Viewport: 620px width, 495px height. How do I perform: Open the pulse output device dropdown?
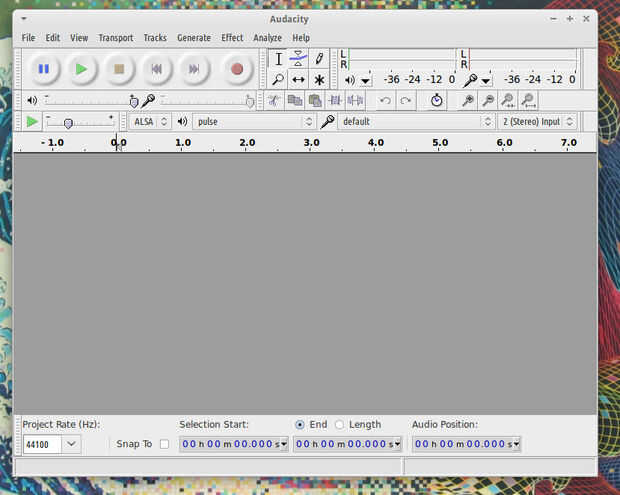[x=254, y=121]
